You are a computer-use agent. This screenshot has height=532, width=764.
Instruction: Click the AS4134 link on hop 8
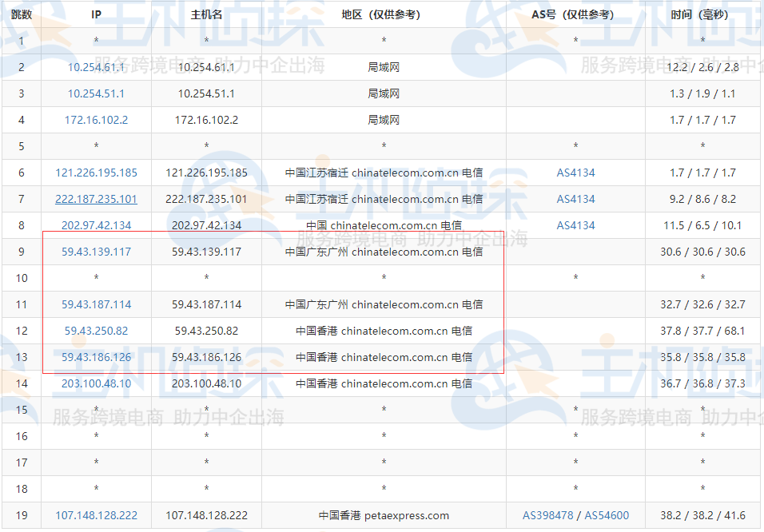pos(575,225)
